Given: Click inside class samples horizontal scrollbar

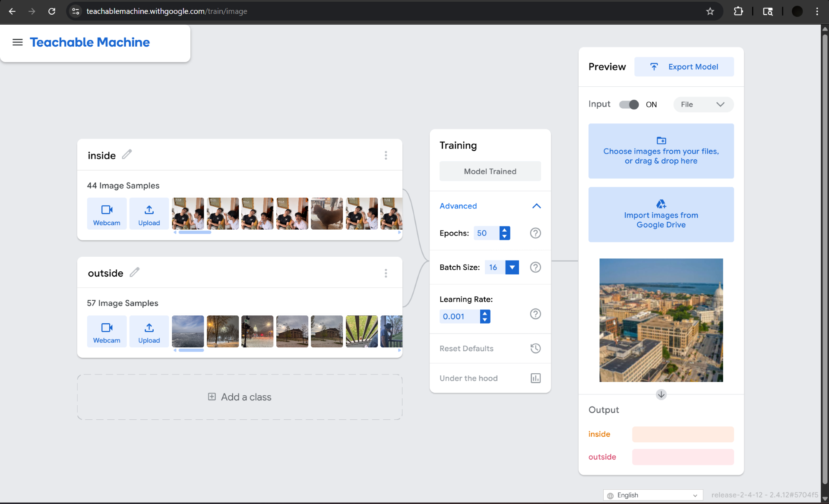Looking at the screenshot, I should (195, 233).
